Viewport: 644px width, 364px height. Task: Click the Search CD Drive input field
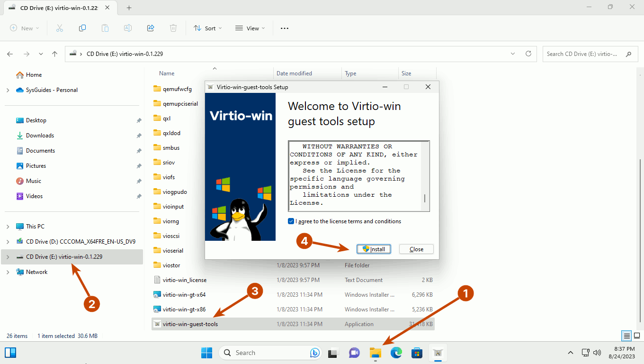[x=582, y=54]
